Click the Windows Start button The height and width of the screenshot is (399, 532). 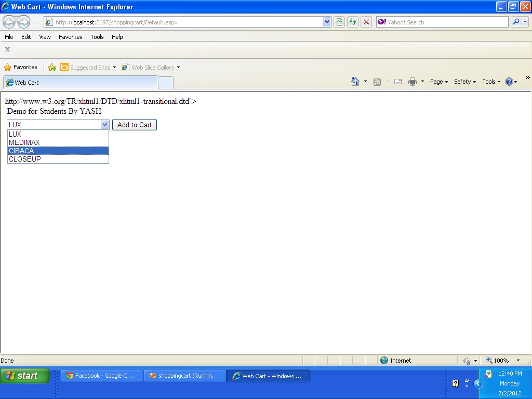(25, 376)
